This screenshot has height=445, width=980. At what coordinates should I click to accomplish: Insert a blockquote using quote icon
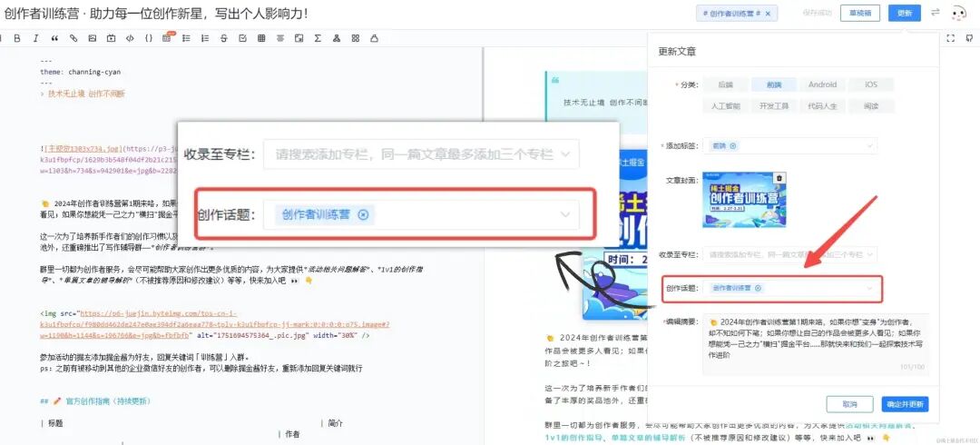pyautogui.click(x=54, y=39)
